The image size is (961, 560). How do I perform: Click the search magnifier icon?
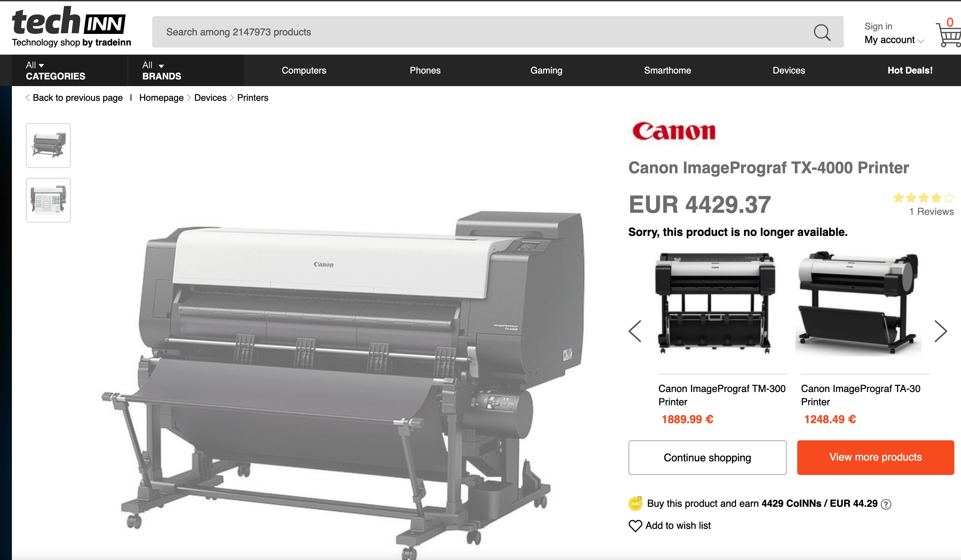[x=822, y=33]
